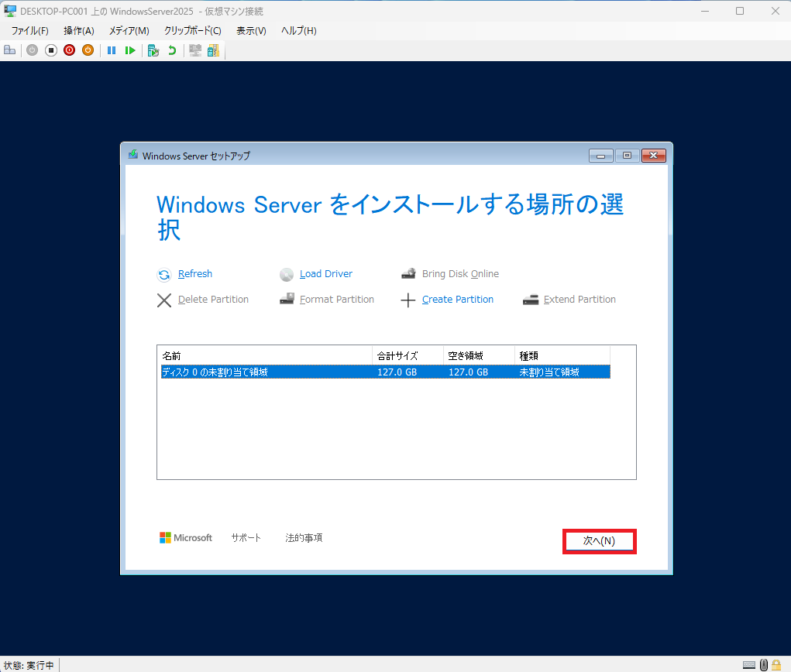Shut down the VM with the red power icon
Screen dimensions: 791x672
coord(70,50)
